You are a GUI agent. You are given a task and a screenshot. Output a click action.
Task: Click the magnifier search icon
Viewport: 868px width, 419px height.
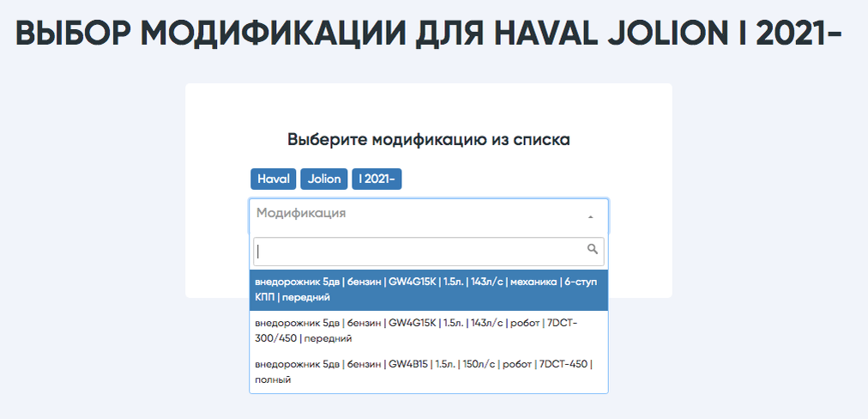593,249
